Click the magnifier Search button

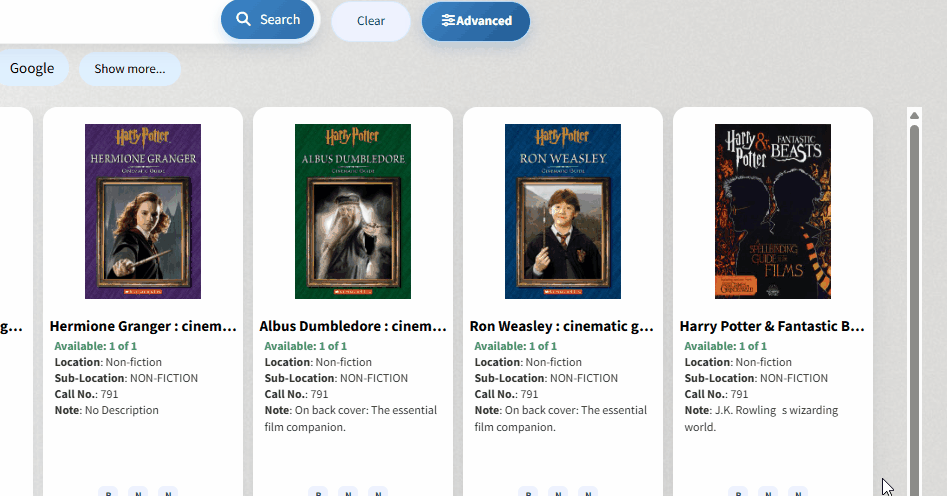click(267, 20)
